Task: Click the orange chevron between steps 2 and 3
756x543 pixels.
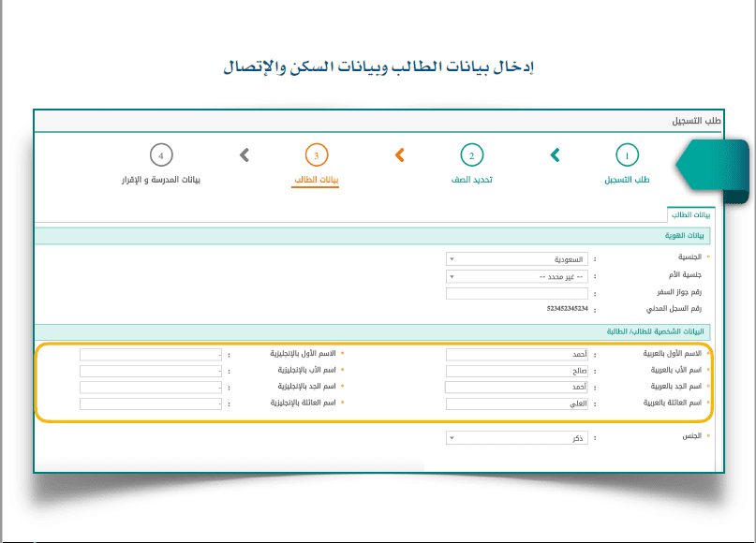Action: [x=400, y=155]
